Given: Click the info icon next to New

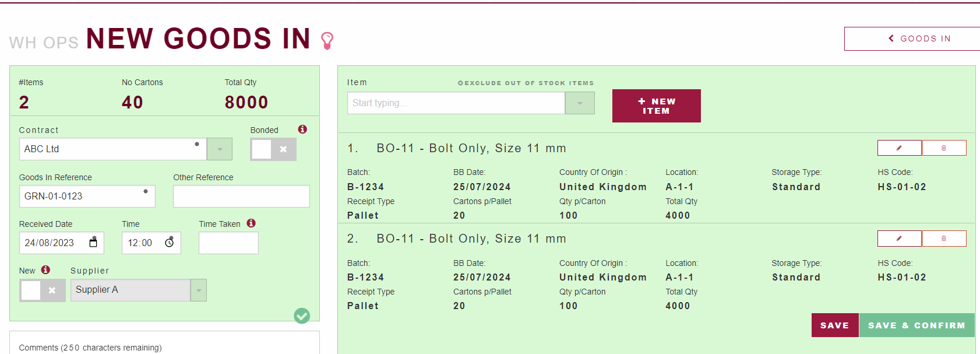Looking at the screenshot, I should click(x=45, y=270).
